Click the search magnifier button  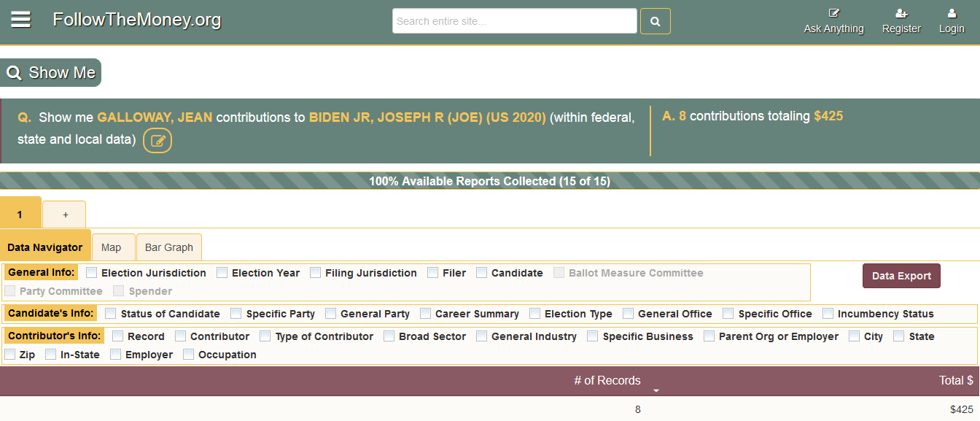(x=655, y=21)
